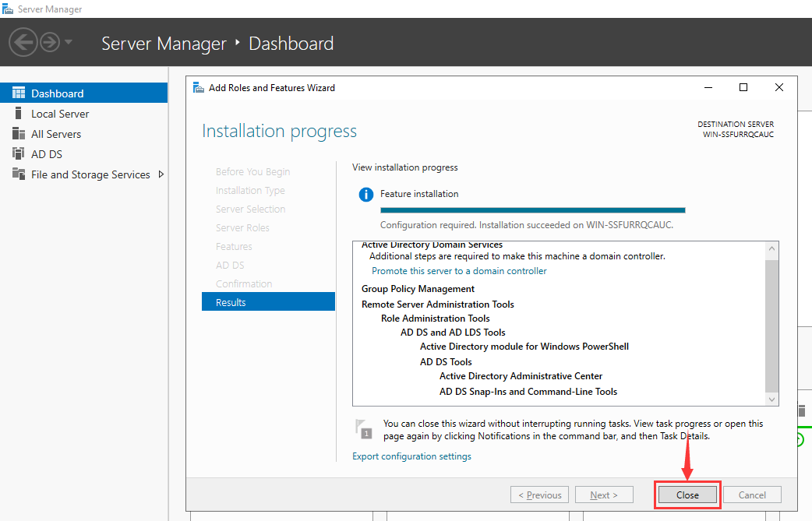
Task: Click Promote this server to domain controller
Action: point(459,271)
